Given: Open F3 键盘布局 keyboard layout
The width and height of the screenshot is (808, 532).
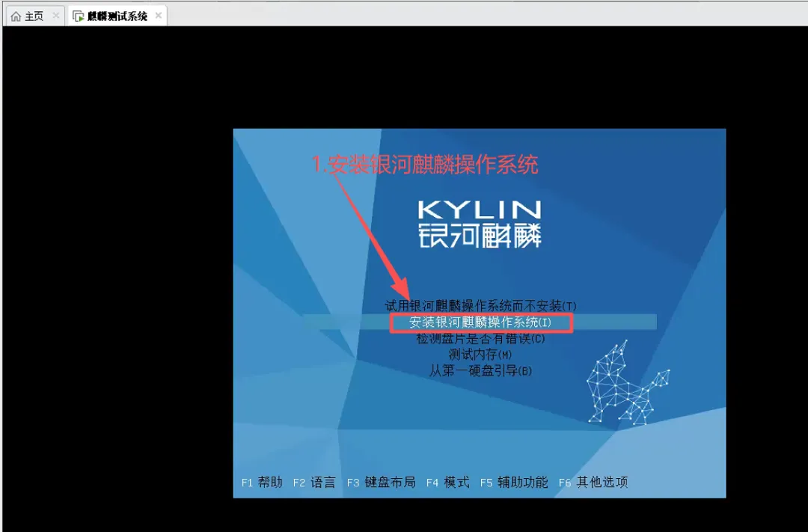Looking at the screenshot, I should click(x=382, y=483).
